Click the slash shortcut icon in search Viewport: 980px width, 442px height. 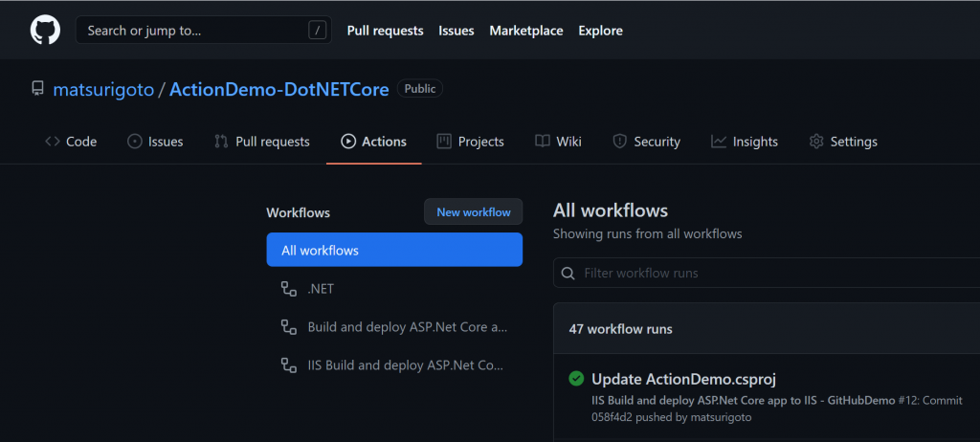318,31
